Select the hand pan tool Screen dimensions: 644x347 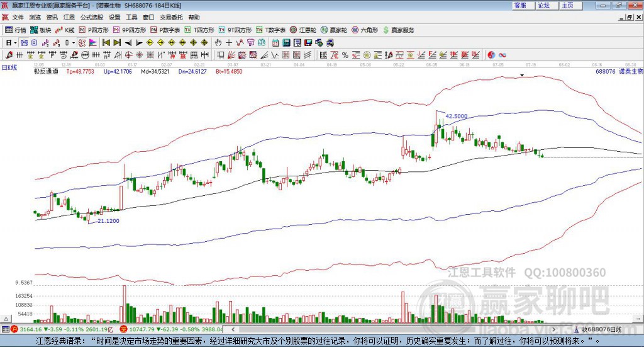218,43
